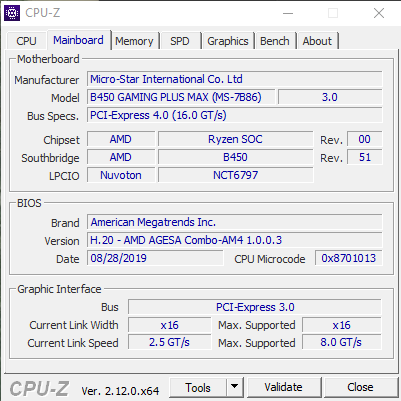Click the Current Link Speed 2.5 GT/s value
The width and height of the screenshot is (401, 401).
tap(170, 343)
